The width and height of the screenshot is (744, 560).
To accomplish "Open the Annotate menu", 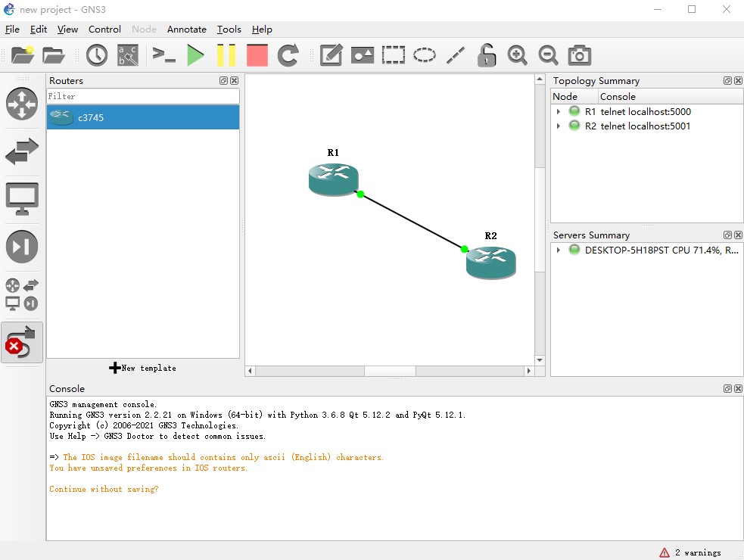I will click(186, 30).
